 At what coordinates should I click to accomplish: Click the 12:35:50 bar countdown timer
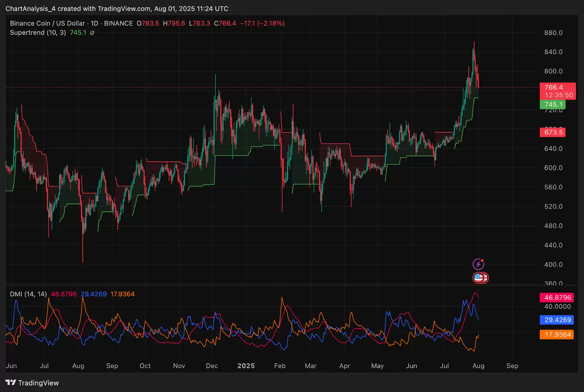(x=559, y=95)
